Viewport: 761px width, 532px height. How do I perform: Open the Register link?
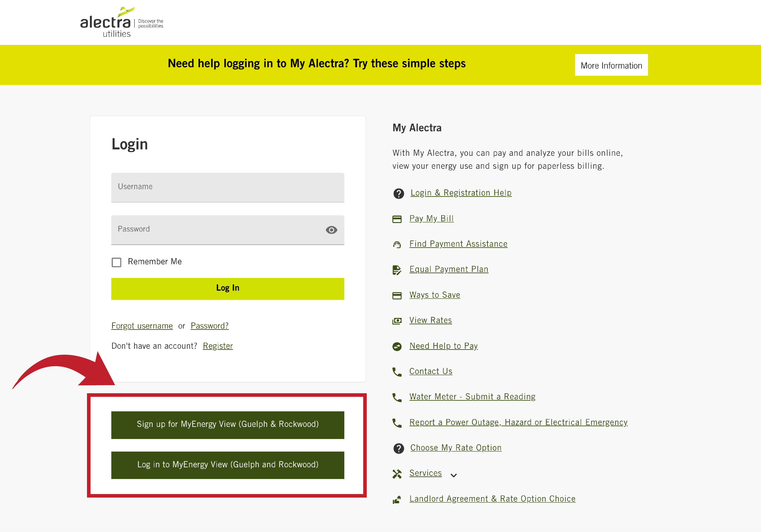[218, 346]
